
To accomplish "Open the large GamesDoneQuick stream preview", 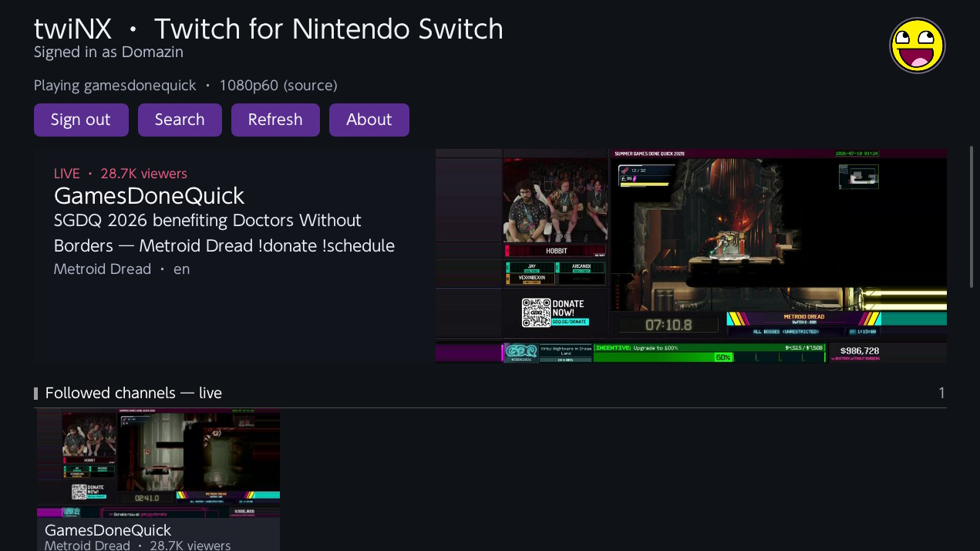I will point(691,255).
